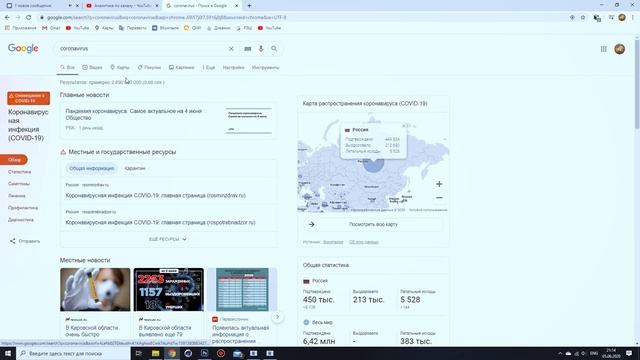Select the Общая информация chip
Image resolution: width=640 pixels, height=360 pixels.
(x=91, y=168)
